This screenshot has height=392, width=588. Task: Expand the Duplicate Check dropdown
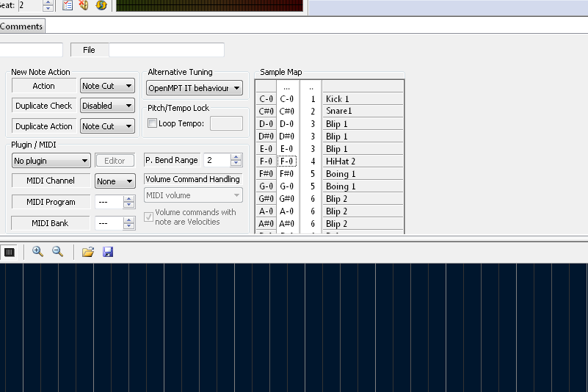pos(107,106)
